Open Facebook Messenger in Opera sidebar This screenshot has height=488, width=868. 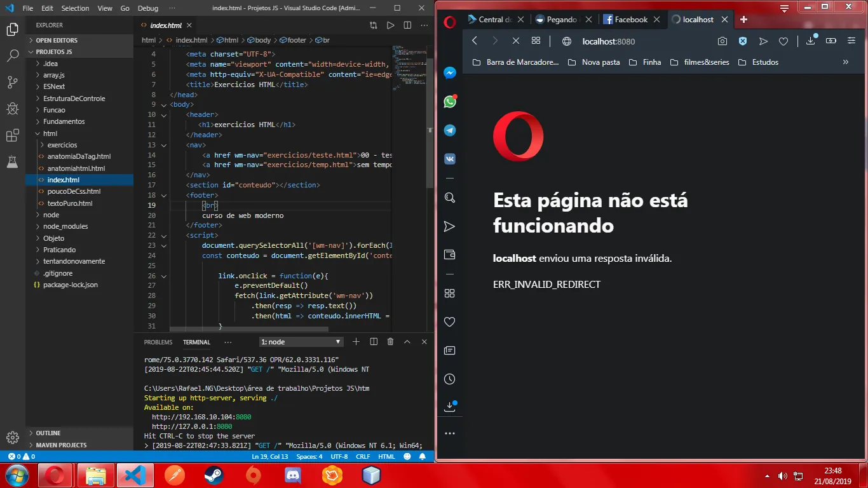pos(449,73)
